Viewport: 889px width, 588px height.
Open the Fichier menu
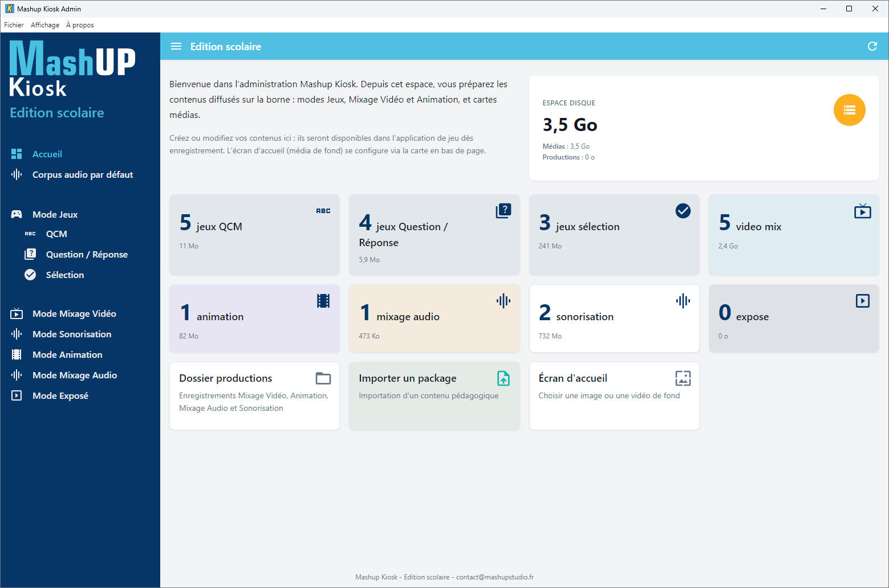click(14, 25)
